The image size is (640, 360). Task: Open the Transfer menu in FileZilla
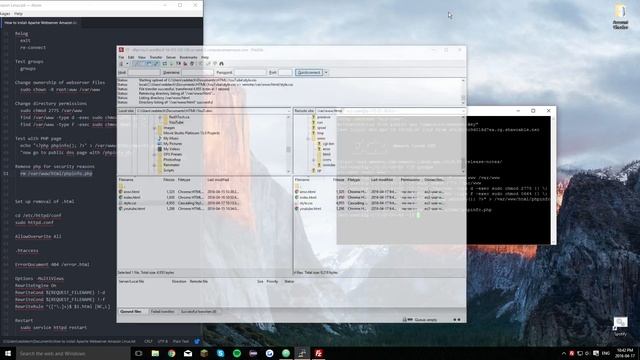tap(156, 57)
